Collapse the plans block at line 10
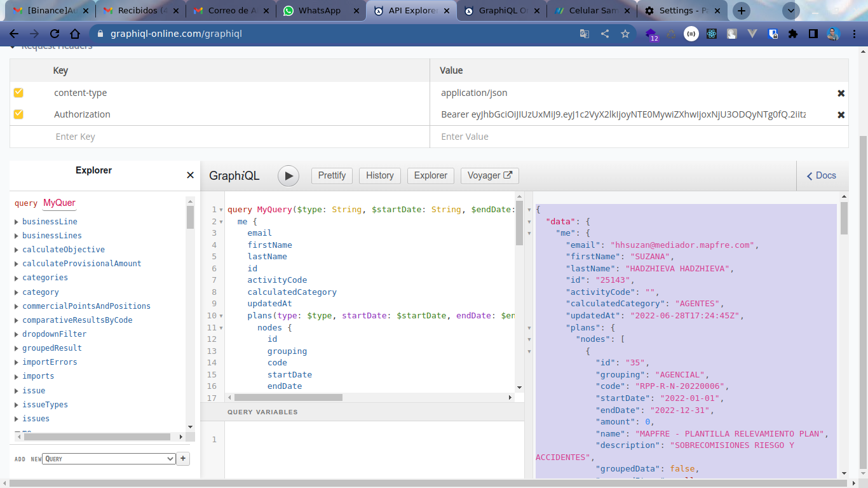The image size is (868, 488). pyautogui.click(x=220, y=316)
